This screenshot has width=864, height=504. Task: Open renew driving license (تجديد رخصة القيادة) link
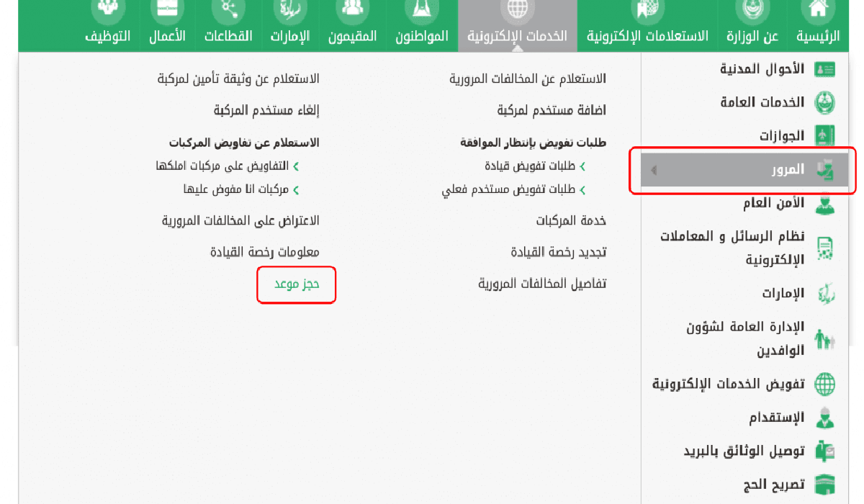coord(558,253)
